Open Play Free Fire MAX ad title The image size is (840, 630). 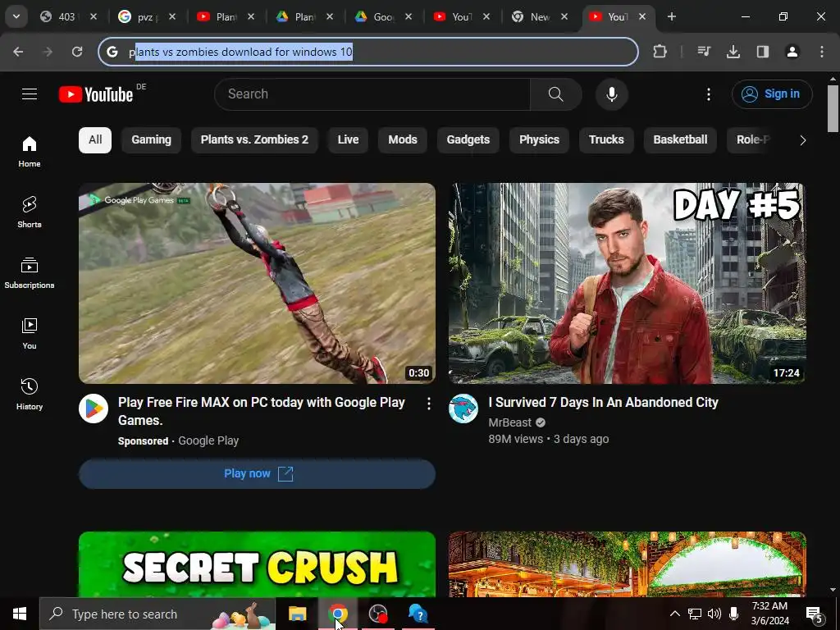[x=262, y=412]
